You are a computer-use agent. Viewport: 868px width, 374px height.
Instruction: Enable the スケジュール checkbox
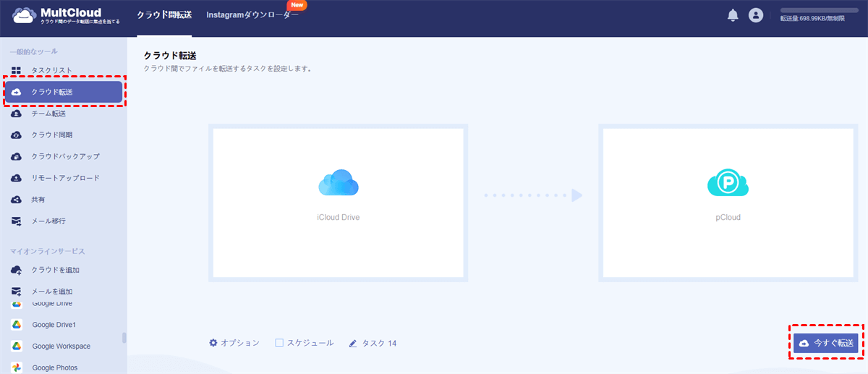279,343
